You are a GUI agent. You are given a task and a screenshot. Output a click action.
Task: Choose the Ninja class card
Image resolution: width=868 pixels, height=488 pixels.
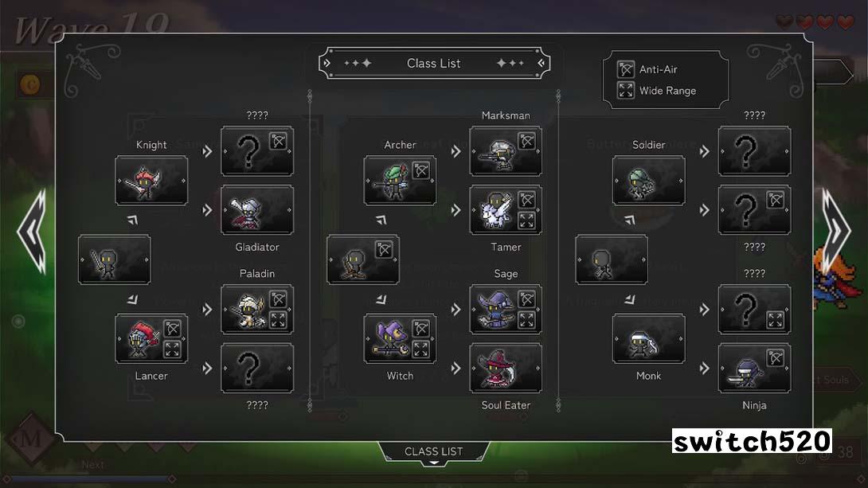pos(754,368)
